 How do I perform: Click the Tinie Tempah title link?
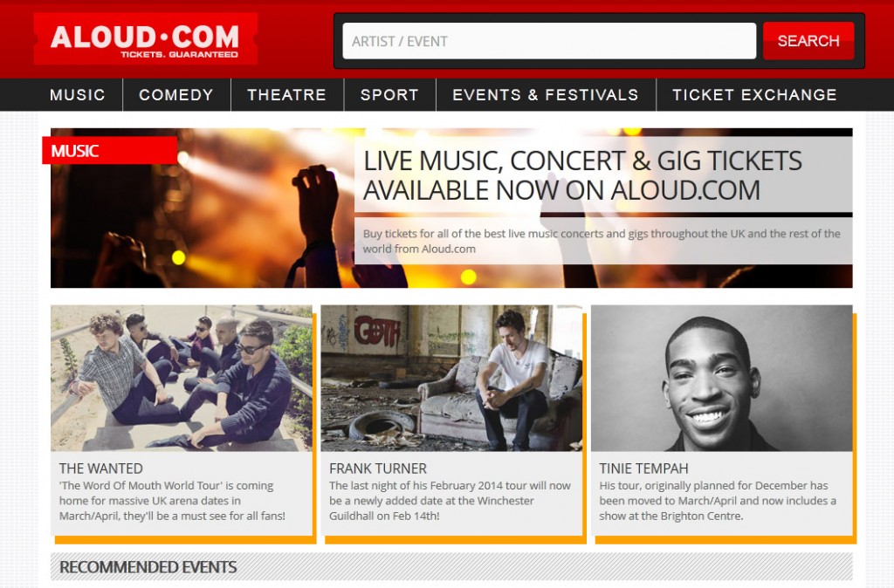click(x=643, y=468)
